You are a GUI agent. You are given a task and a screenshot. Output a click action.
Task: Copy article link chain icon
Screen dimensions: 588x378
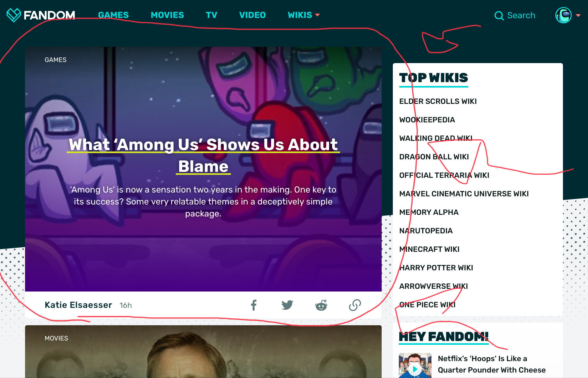[355, 305]
